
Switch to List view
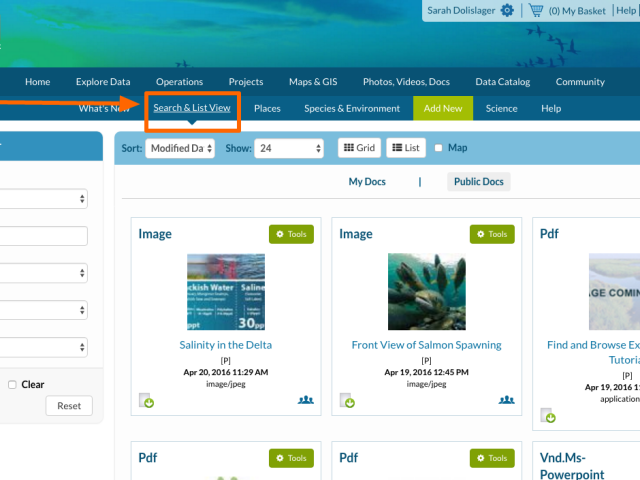tap(406, 148)
